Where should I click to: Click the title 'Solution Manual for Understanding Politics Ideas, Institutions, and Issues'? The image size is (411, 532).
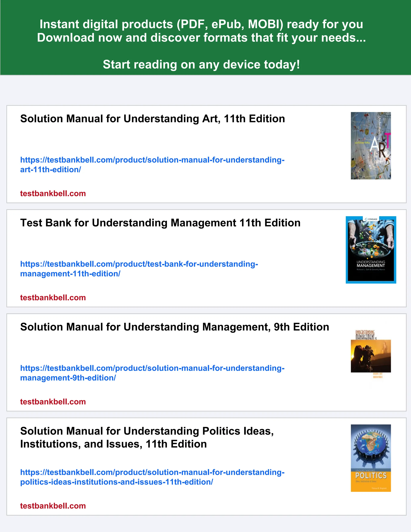[147, 437]
